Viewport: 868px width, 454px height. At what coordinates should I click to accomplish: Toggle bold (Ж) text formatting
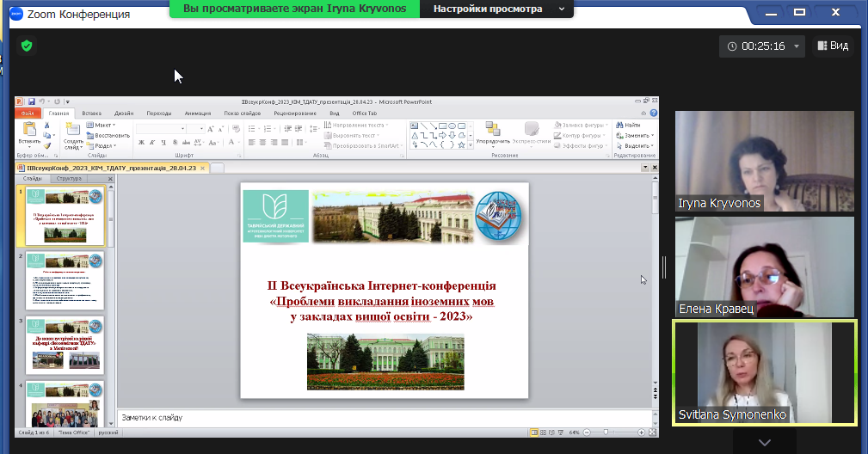tap(140, 143)
